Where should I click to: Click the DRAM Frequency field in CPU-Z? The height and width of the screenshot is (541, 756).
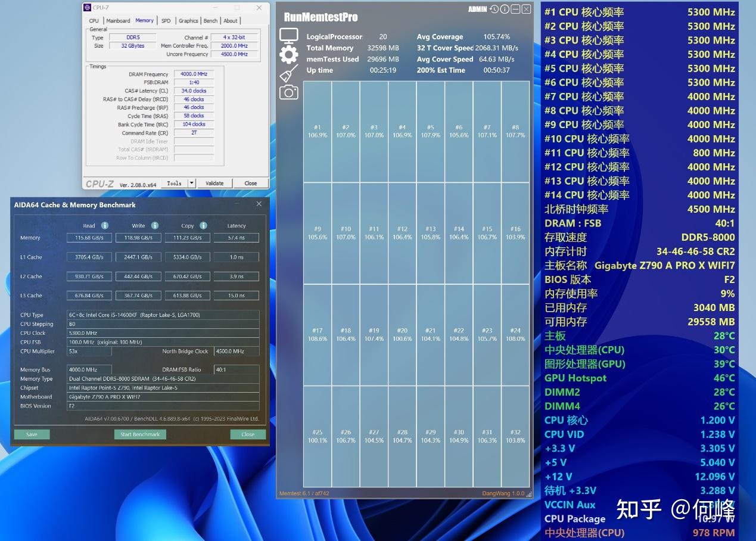tap(194, 74)
